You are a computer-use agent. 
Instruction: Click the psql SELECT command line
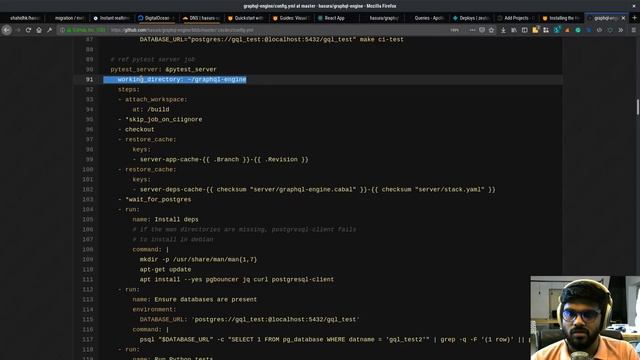[335, 340]
